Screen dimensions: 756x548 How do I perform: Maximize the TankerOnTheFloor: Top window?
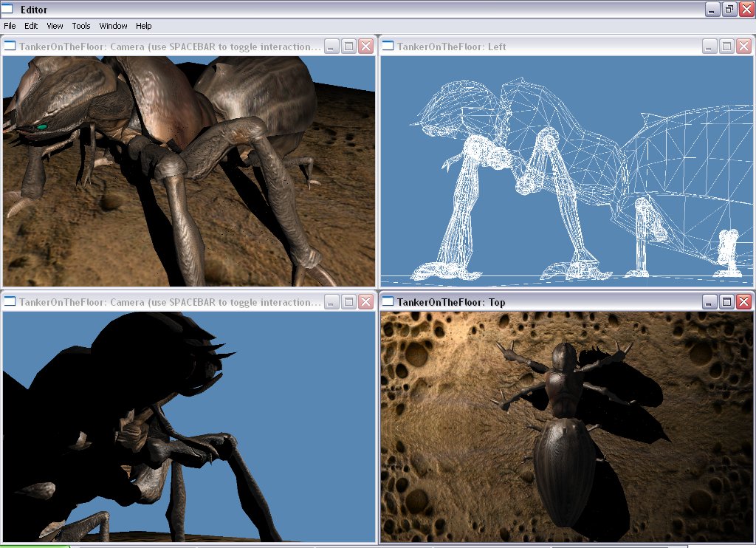coord(726,302)
